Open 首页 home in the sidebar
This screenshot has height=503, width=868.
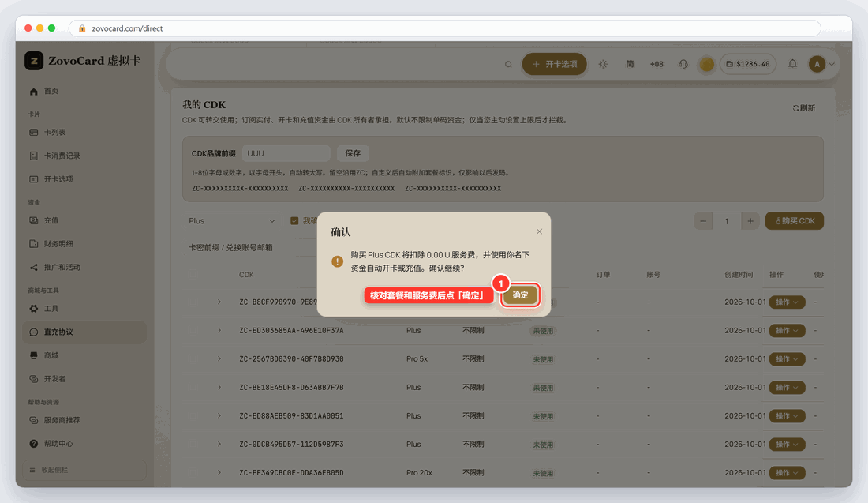click(84, 92)
